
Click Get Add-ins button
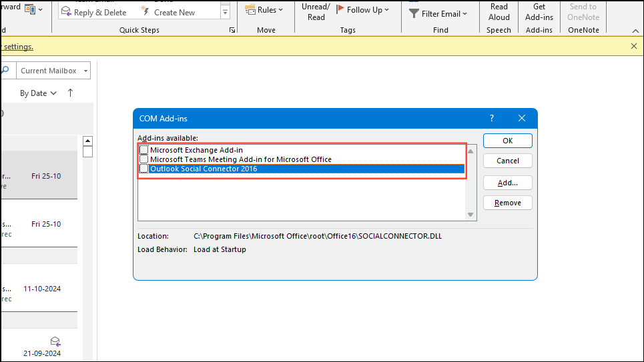tap(539, 12)
